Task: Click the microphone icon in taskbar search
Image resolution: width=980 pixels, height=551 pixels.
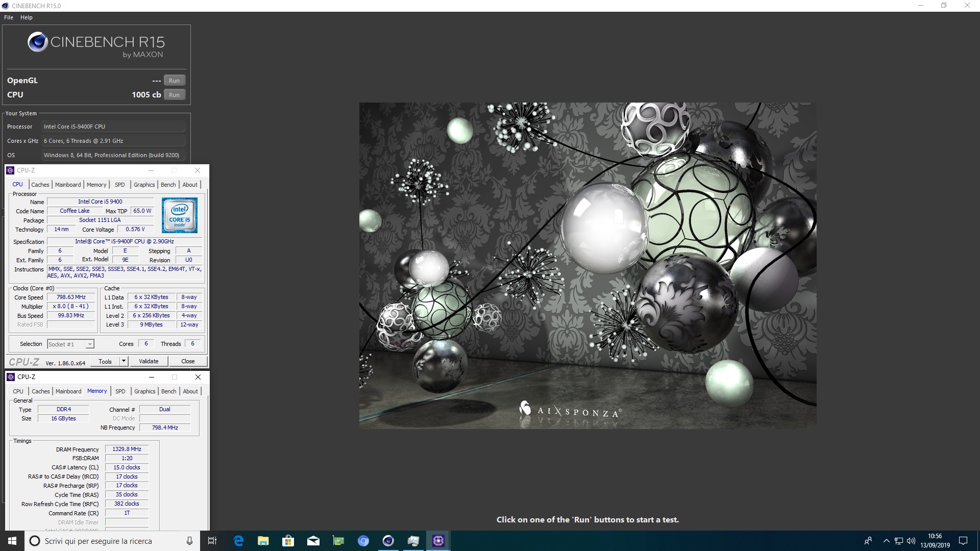Action: (x=189, y=541)
